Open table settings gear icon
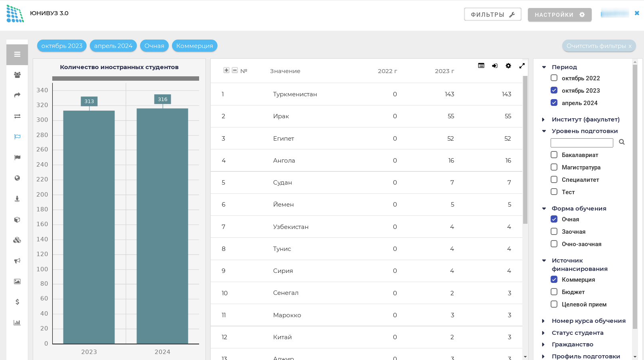644x360 pixels. click(x=508, y=66)
